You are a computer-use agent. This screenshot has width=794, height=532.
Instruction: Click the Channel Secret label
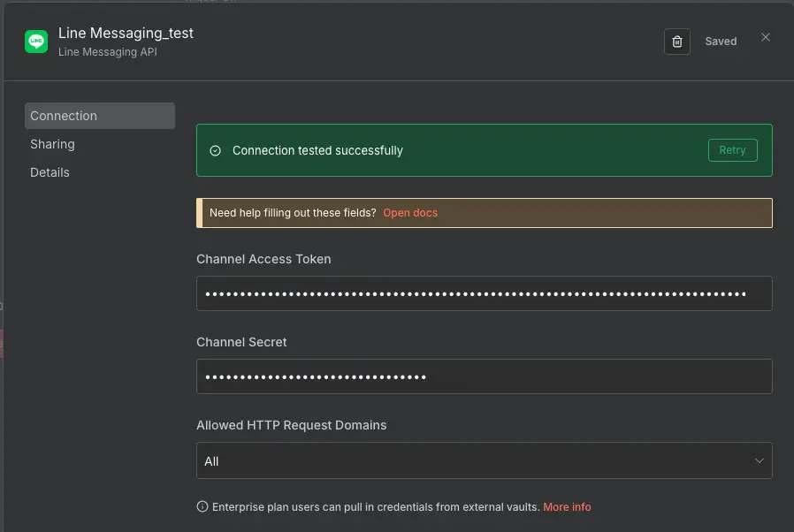(x=241, y=342)
